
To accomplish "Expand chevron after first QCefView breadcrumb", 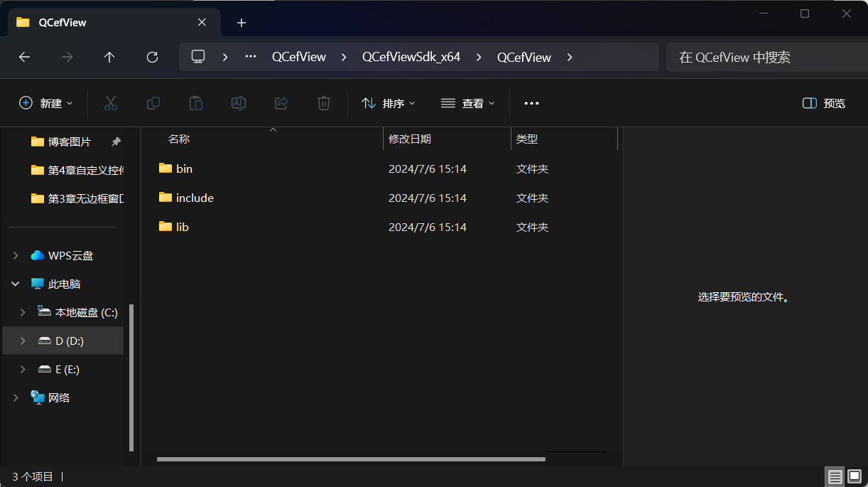I will click(345, 57).
